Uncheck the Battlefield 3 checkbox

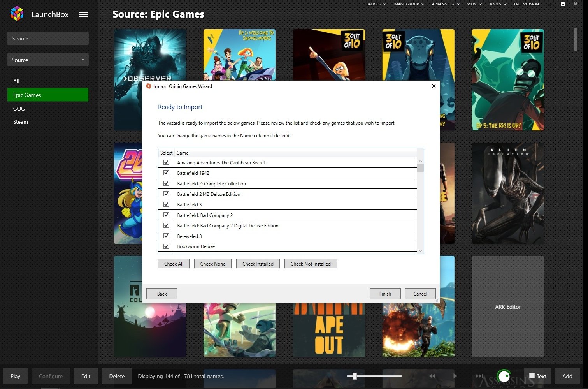pos(166,204)
